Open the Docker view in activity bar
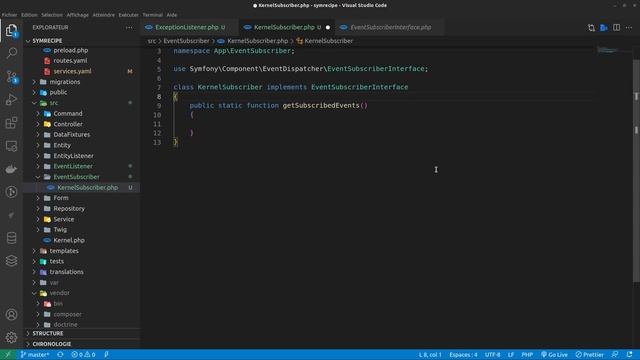Screen dimensions: 640x360 (11, 169)
